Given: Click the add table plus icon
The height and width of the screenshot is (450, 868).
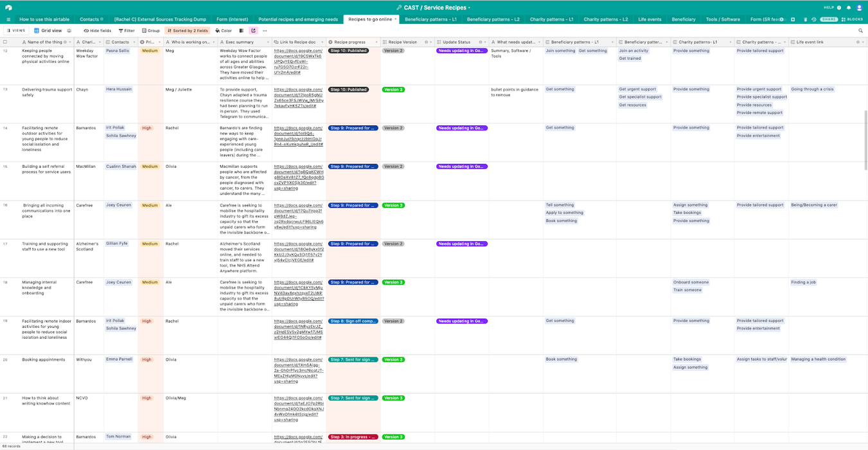Looking at the screenshot, I should coord(793,19).
